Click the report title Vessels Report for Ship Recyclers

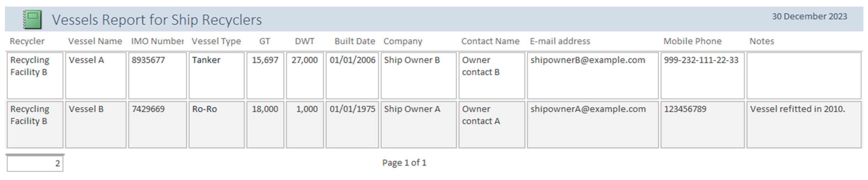click(157, 20)
